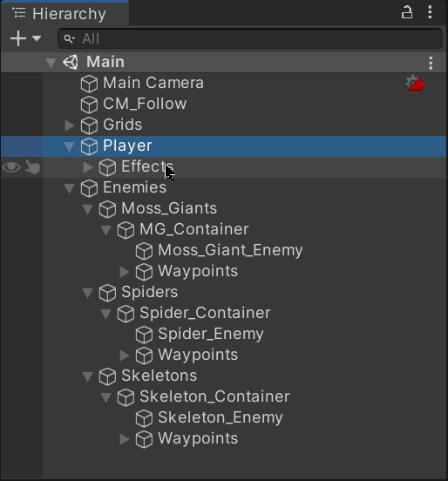The image size is (448, 481).
Task: Open the Main scene three-dot menu
Action: pyautogui.click(x=431, y=63)
